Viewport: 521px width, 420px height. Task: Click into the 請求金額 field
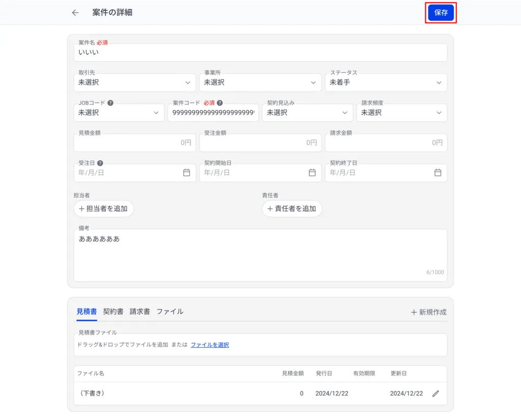(386, 143)
